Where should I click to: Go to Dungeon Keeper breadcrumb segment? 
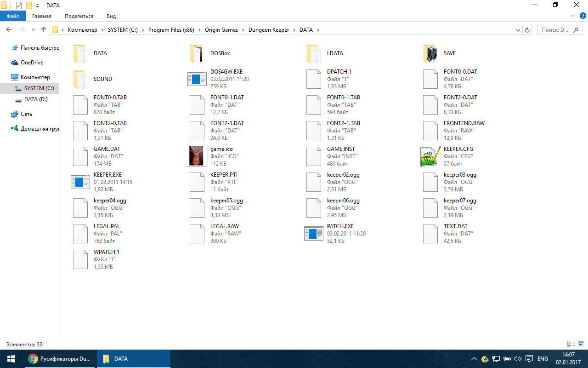269,30
